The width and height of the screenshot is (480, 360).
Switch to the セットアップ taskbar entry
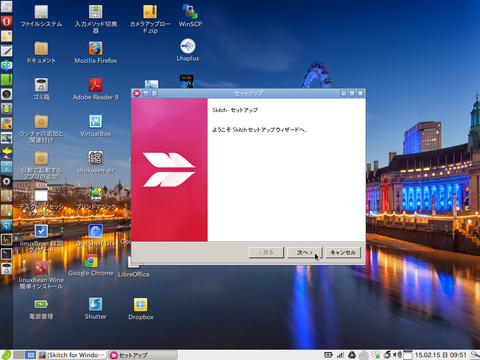pos(142,355)
